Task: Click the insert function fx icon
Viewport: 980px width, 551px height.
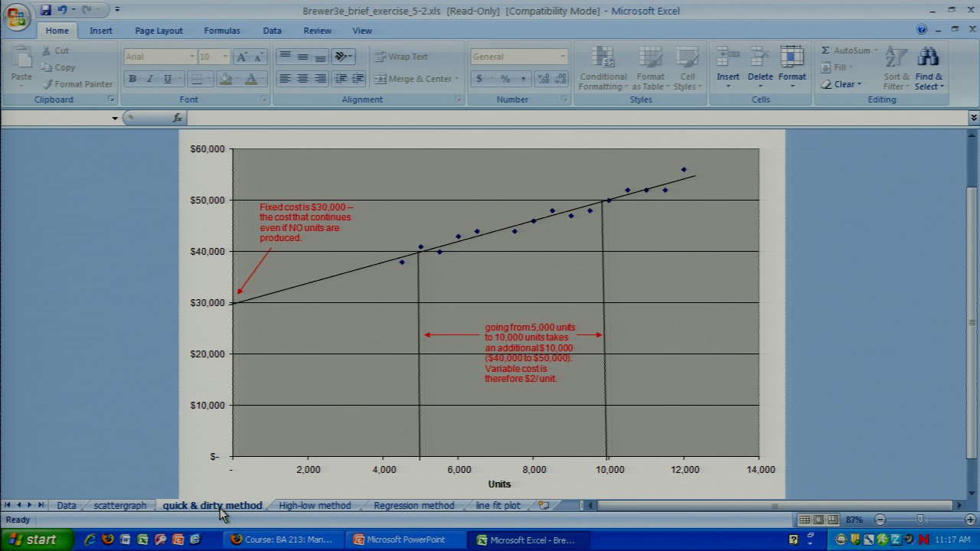Action: tap(178, 118)
